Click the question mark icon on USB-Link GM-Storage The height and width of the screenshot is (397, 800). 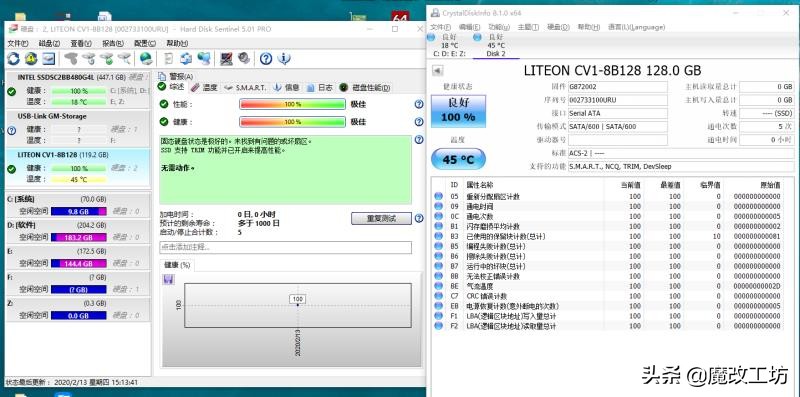(x=11, y=131)
